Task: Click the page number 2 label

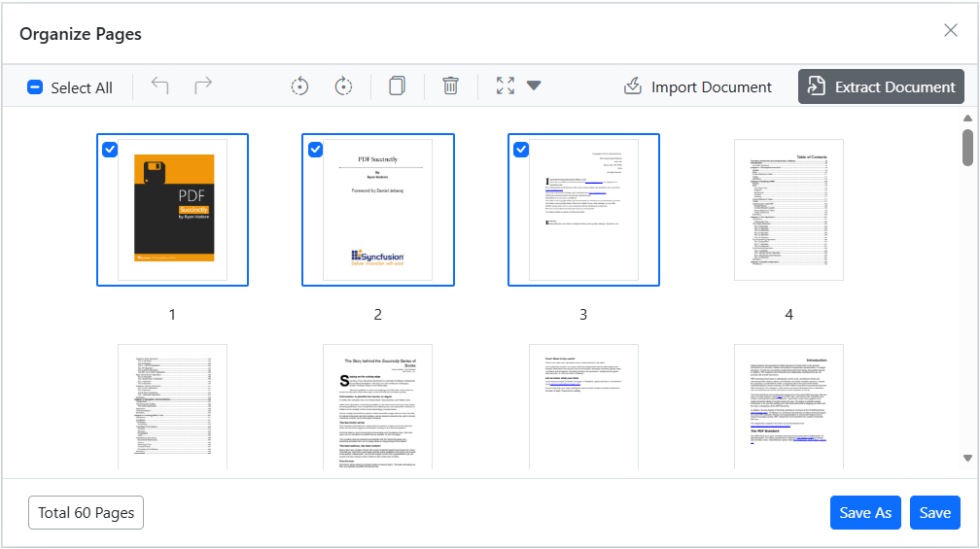Action: coord(378,315)
